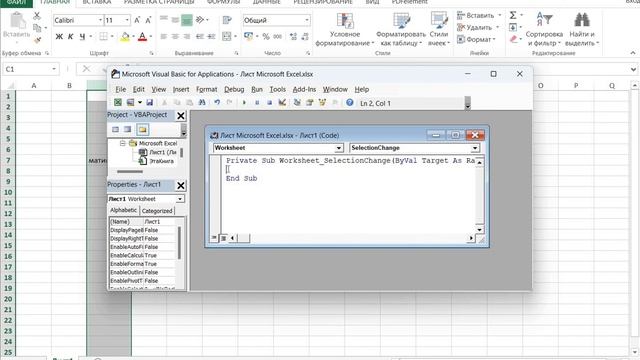The height and width of the screenshot is (360, 640).
Task: Open Лист1 Worksheet dropdown in Properties
Action: tap(180, 199)
